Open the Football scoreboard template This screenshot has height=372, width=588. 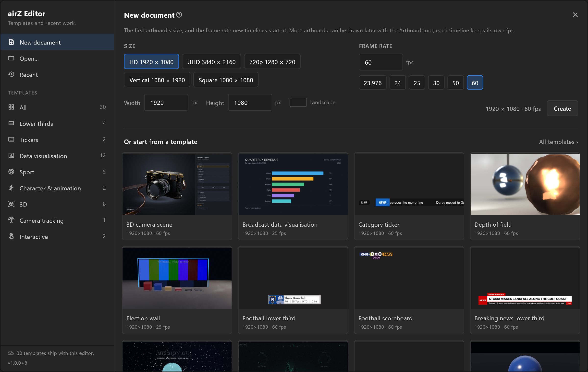click(409, 290)
